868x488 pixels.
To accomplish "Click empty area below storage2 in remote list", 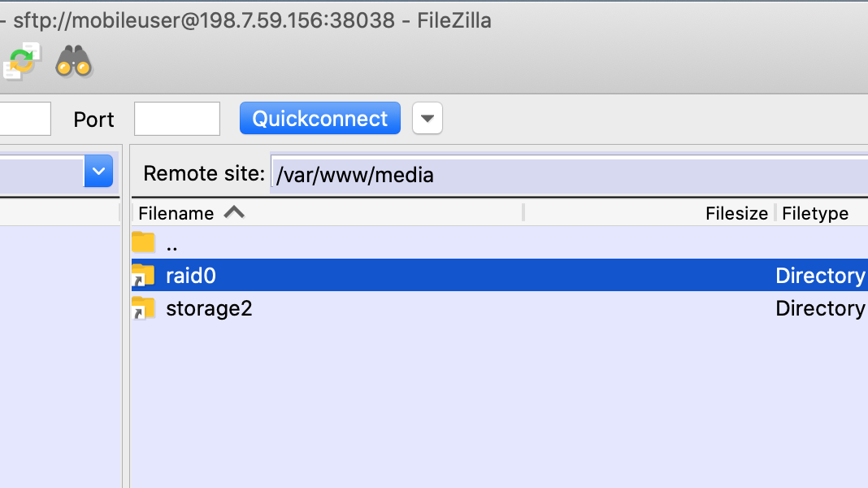I will (488, 399).
